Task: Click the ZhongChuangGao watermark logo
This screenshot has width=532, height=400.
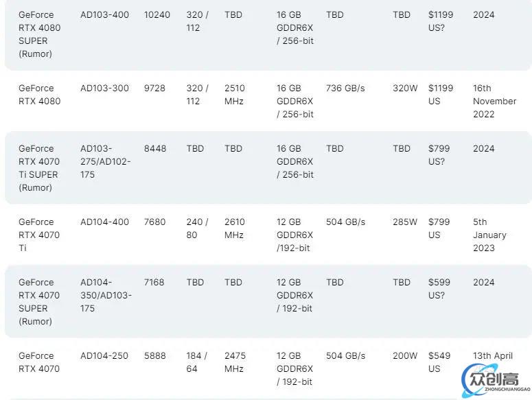Action: pos(496,380)
